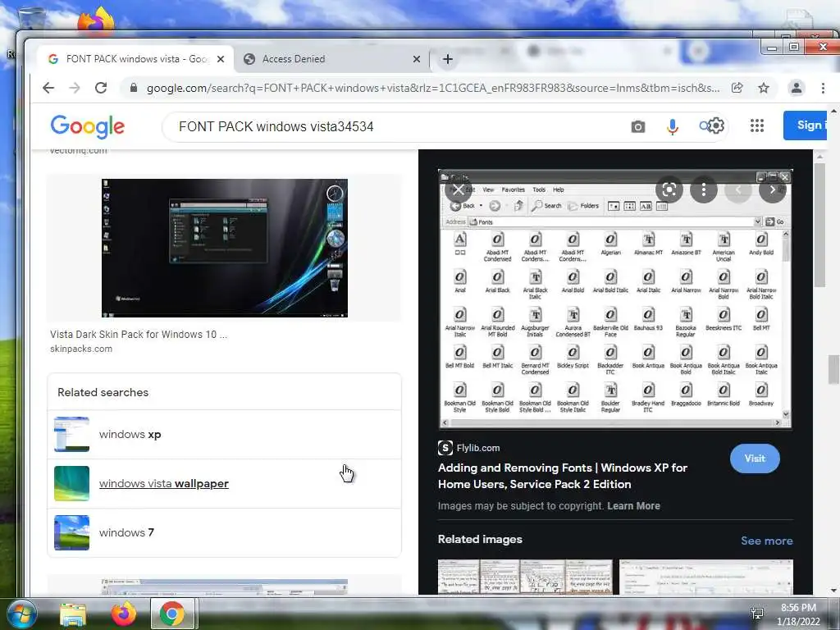Launch Firefox from the taskbar

tap(123, 614)
